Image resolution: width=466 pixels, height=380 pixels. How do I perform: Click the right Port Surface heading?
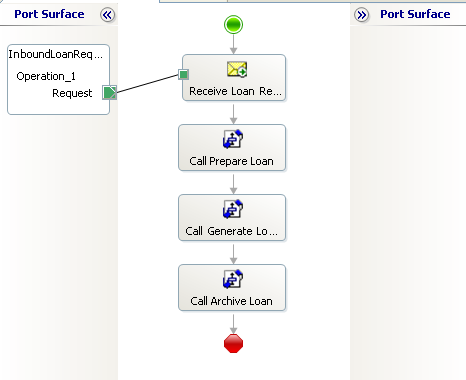pos(415,14)
